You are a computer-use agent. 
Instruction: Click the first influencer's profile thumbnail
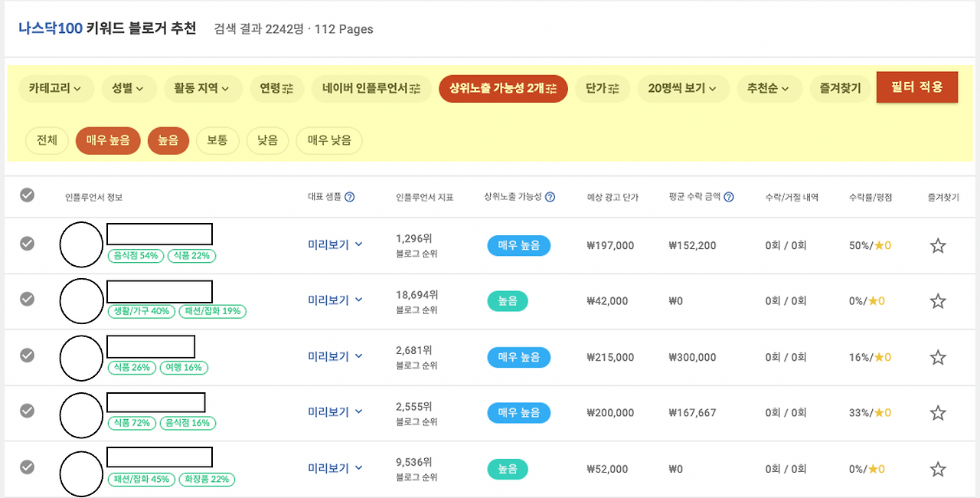[x=81, y=244]
